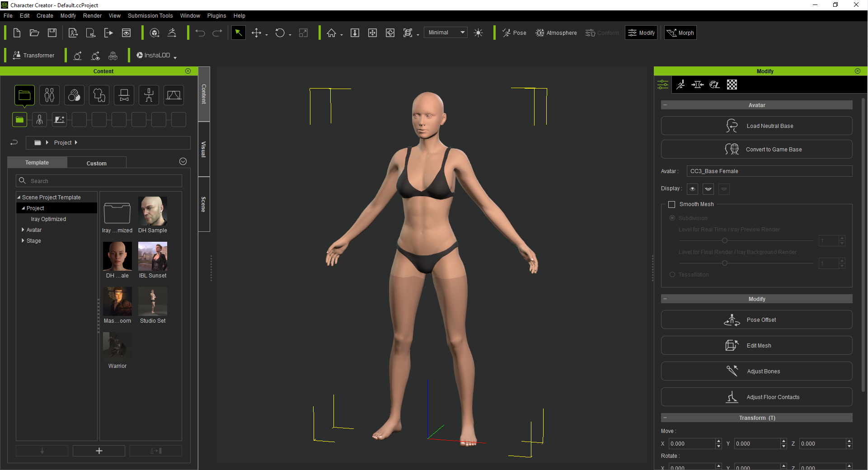
Task: Toggle the second Display mesh-mode button
Action: [x=708, y=189]
